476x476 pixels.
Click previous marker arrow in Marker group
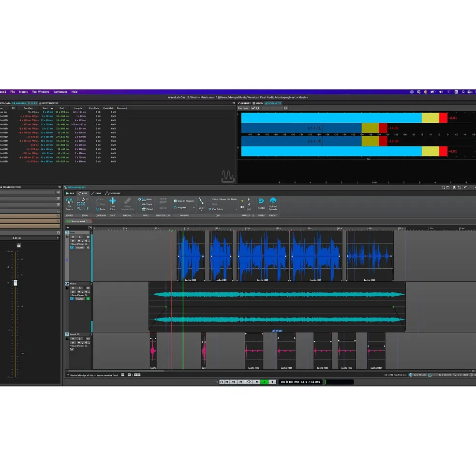[x=249, y=204]
